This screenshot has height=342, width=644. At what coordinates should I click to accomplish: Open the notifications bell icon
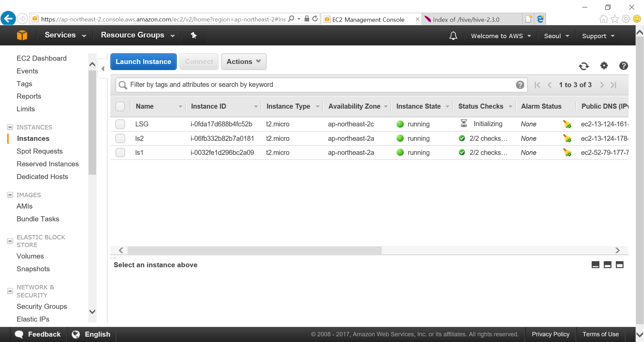(x=453, y=36)
